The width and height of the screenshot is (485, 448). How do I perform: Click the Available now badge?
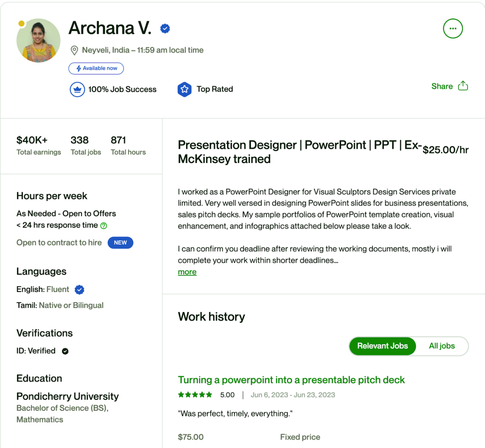(x=96, y=68)
